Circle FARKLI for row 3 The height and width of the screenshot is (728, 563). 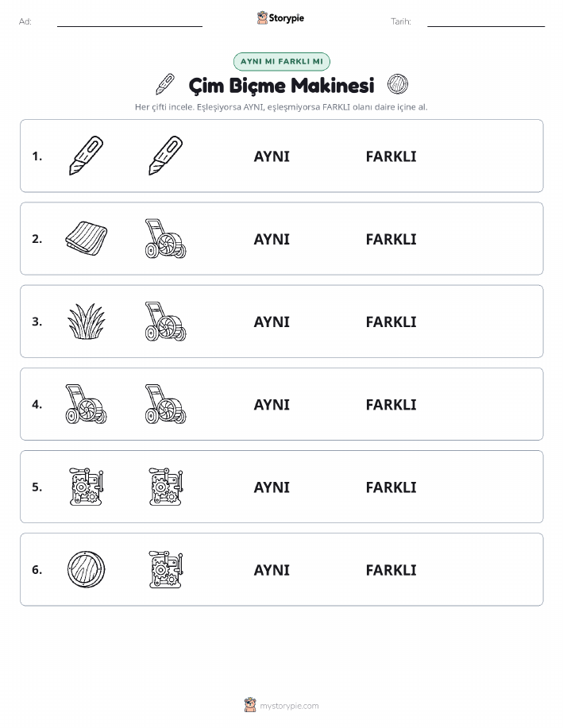point(391,322)
